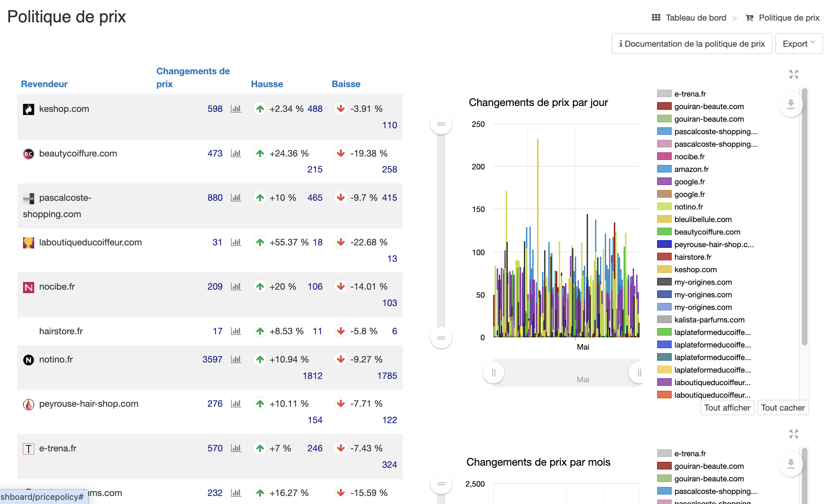Viewport: 828px width, 504px height.
Task: Open the Export dropdown
Action: click(x=799, y=44)
